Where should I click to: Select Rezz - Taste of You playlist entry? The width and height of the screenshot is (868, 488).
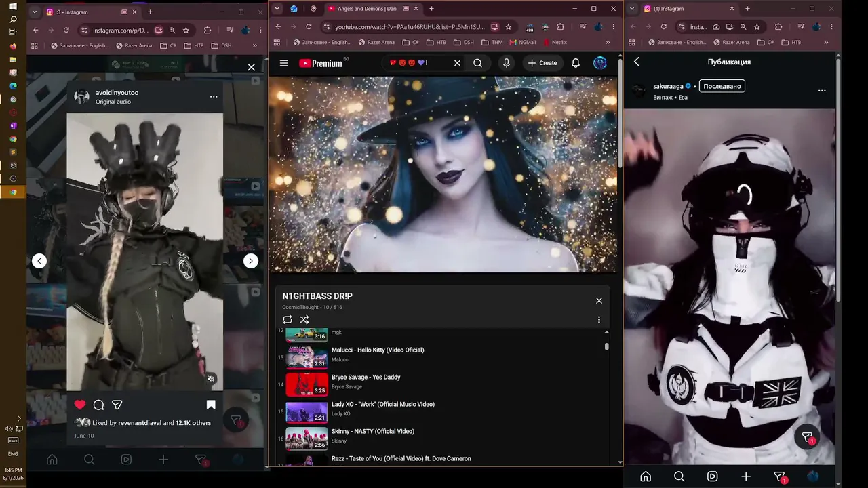point(401,459)
